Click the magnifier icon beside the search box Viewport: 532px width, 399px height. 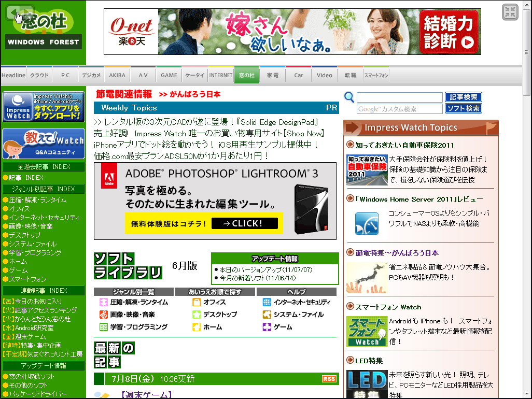[x=349, y=97]
